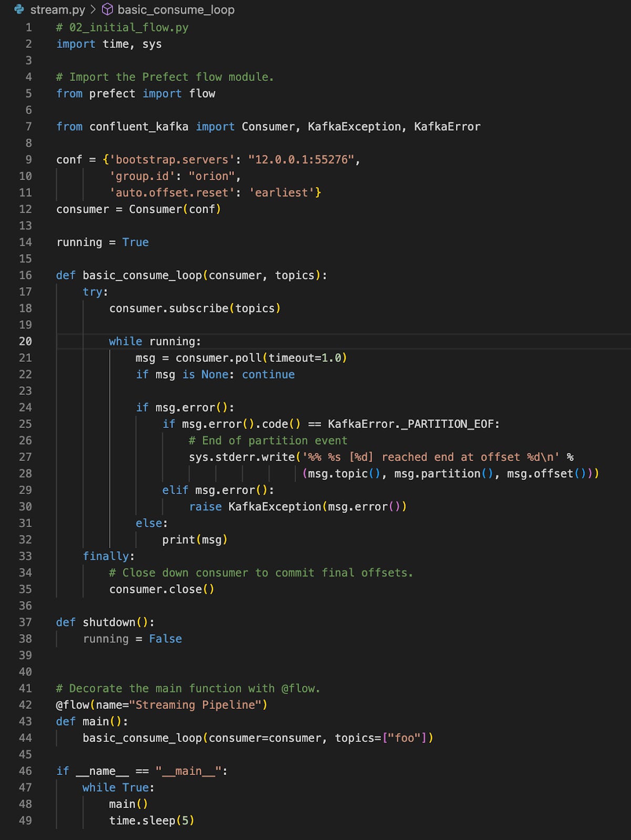Click 'KafkaException' in import line 7
Image resolution: width=631 pixels, height=840 pixels.
pos(354,127)
